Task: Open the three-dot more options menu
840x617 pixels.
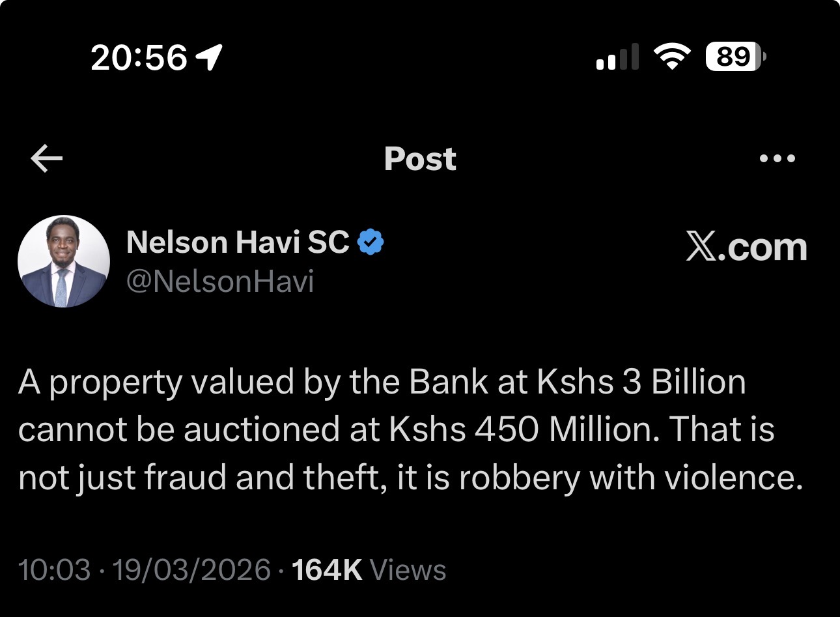Action: pyautogui.click(x=777, y=158)
